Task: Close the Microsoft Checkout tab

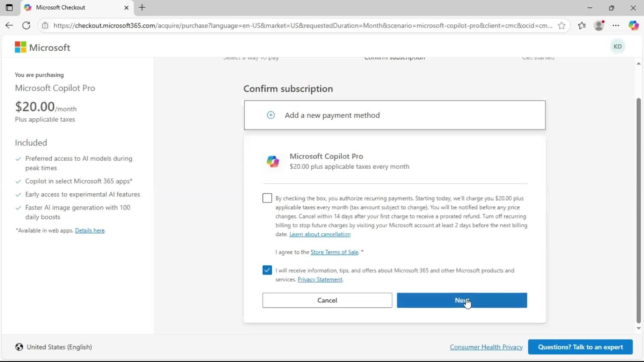Action: (126, 7)
